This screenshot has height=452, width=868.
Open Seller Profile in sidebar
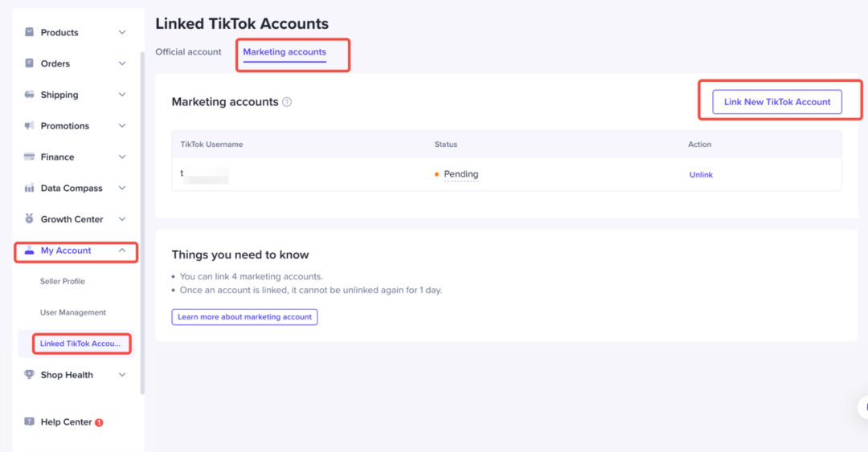[63, 282]
